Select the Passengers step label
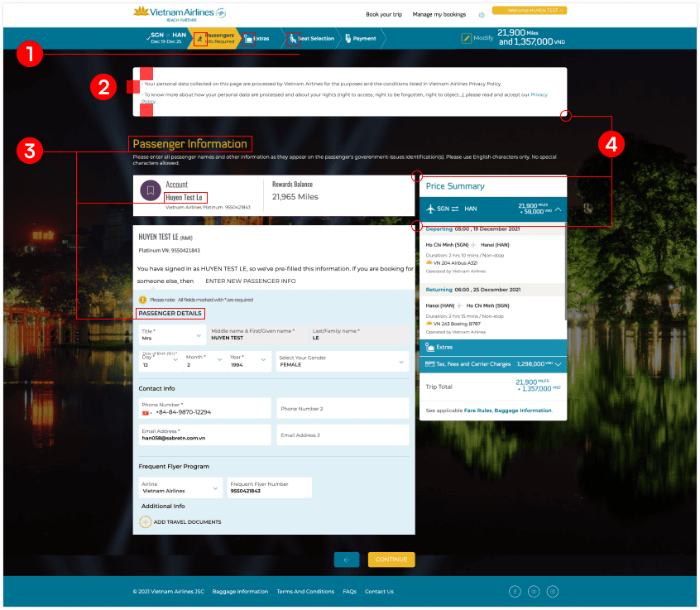Screen dimensions: 700x610 (220, 36)
